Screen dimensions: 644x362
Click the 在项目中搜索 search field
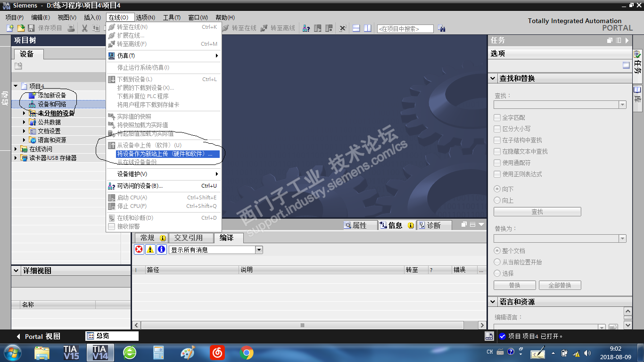[405, 29]
